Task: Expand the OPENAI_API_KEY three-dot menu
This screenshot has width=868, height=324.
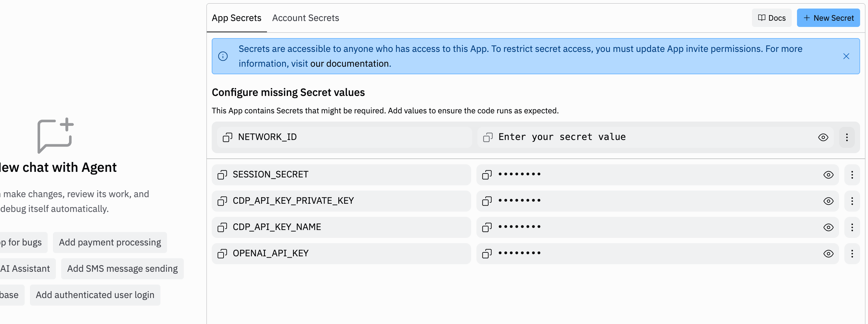Action: click(x=852, y=254)
